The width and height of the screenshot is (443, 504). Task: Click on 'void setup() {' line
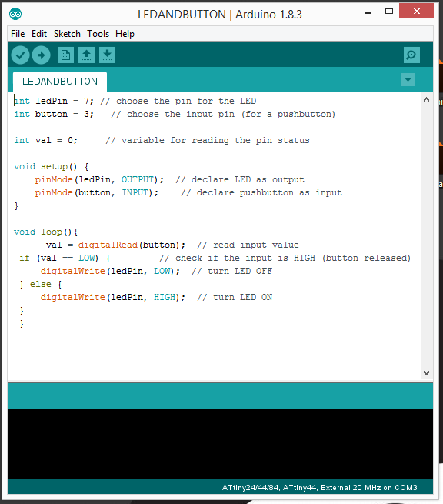tap(51, 166)
